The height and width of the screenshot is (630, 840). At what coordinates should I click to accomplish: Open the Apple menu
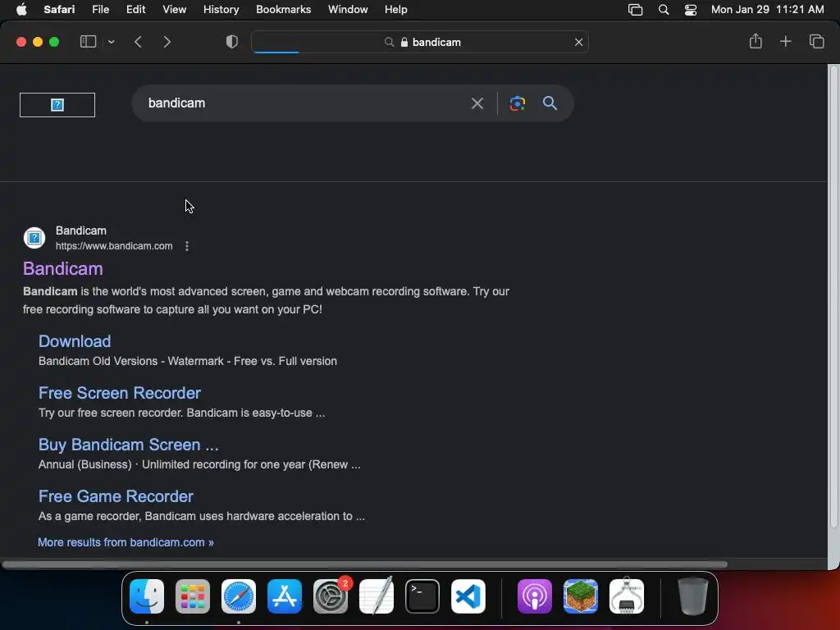point(21,9)
